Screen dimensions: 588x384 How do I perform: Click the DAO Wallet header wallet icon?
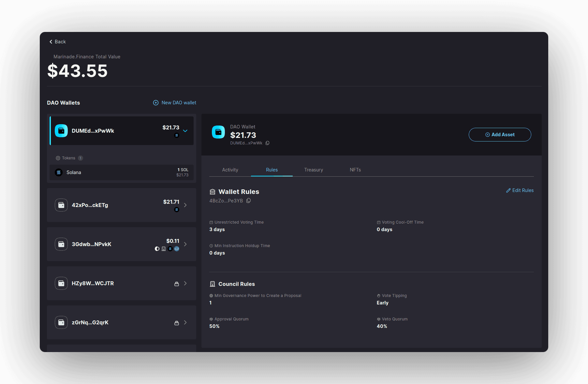coord(218,132)
